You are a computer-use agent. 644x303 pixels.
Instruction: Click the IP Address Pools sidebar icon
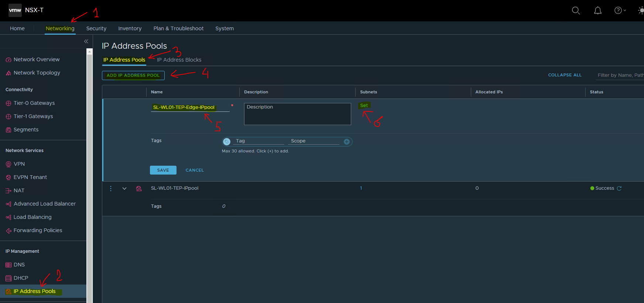8,292
